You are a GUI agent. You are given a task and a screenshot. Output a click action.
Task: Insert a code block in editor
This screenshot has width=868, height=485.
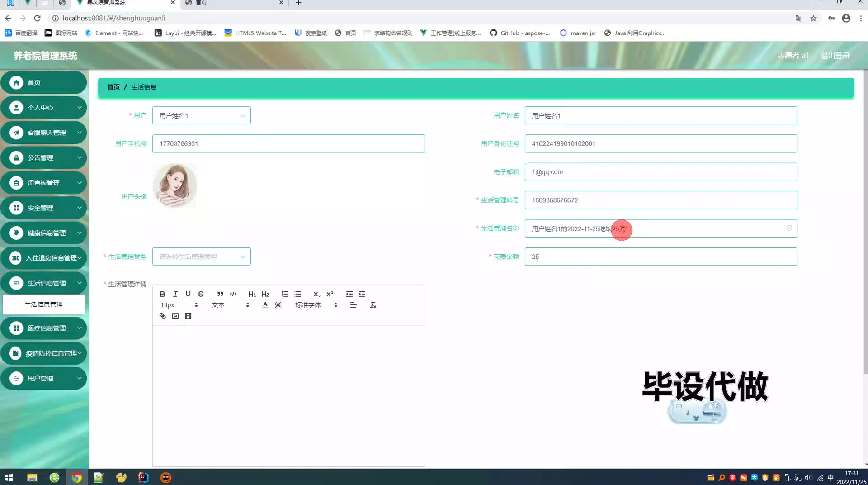(233, 294)
